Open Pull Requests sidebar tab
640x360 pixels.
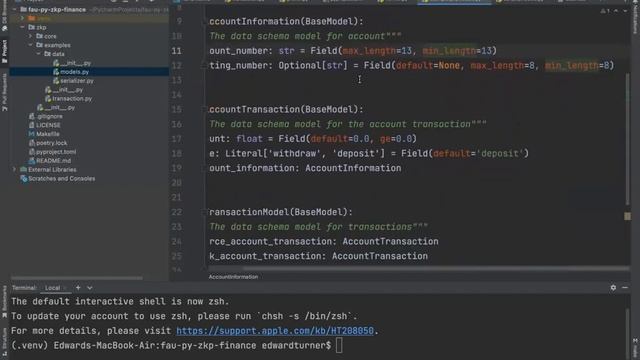4,93
